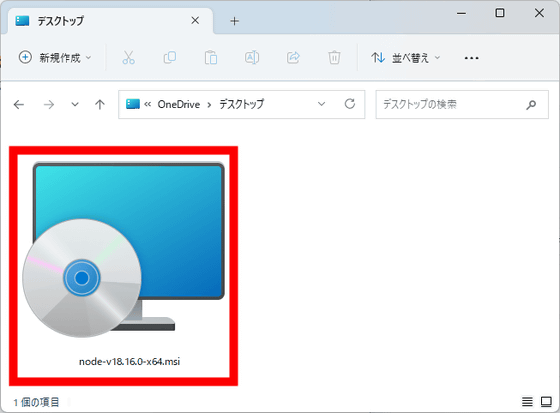Click the Rename icon in toolbar
560x413 pixels.
[252, 58]
